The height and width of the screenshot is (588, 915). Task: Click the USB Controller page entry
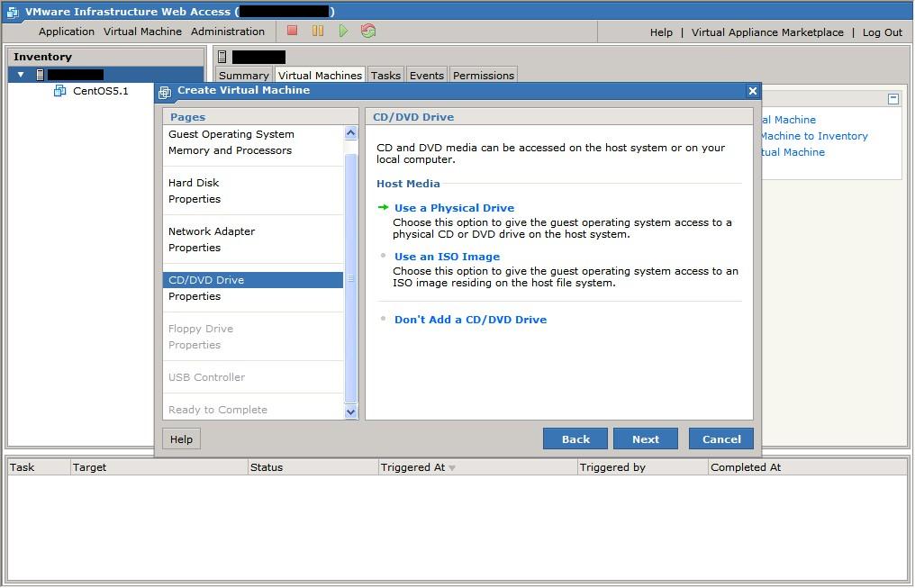[x=206, y=377]
